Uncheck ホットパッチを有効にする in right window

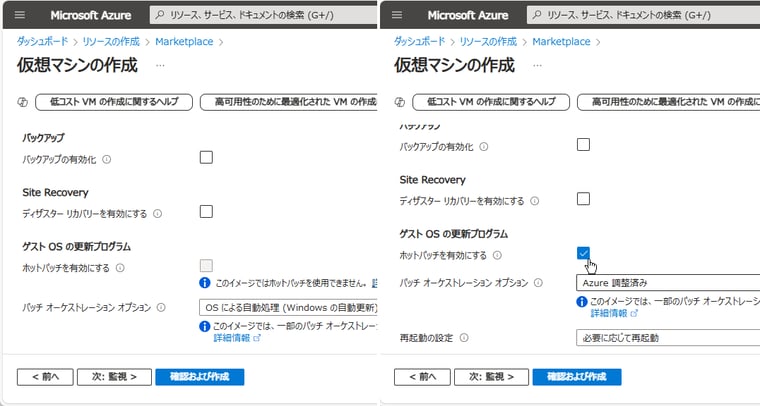pos(583,253)
